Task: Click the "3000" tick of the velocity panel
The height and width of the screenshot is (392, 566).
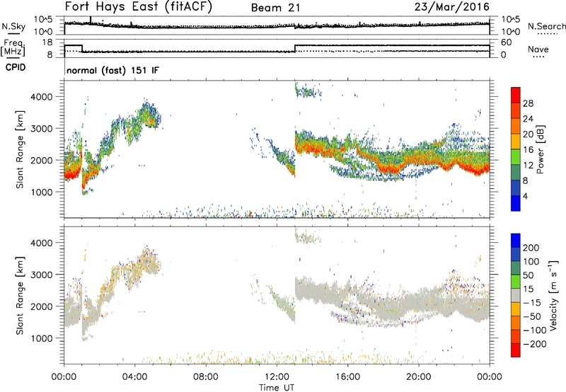Action: (x=41, y=275)
